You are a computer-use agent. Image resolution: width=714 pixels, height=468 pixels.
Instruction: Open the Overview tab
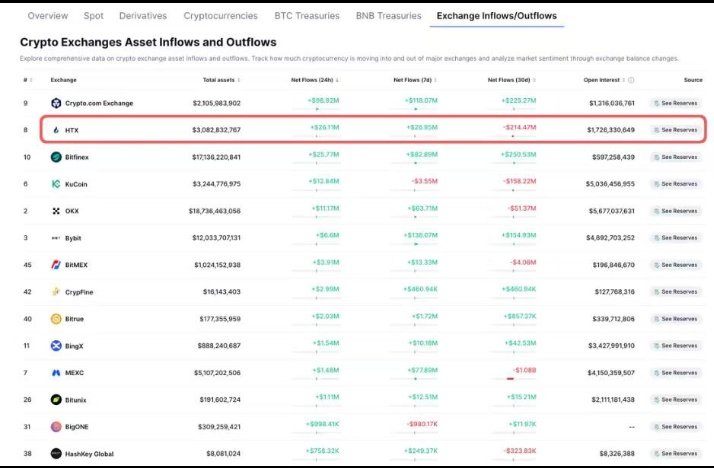click(48, 16)
